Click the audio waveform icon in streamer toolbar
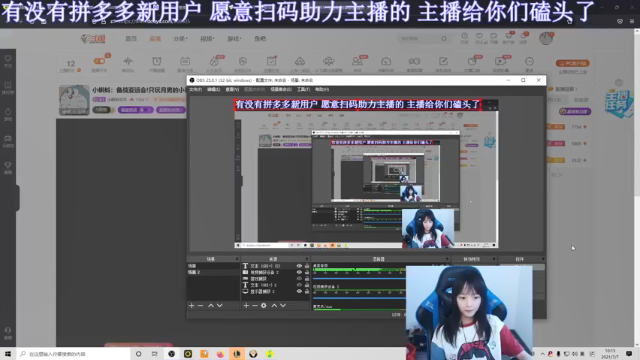This screenshot has width=640, height=360. pos(128,61)
